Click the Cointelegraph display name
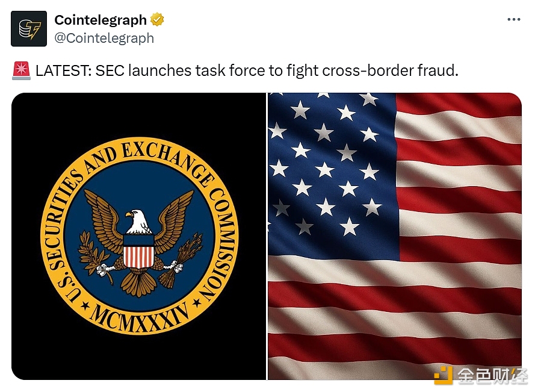Screen dimensions: 535x392 coord(101,20)
